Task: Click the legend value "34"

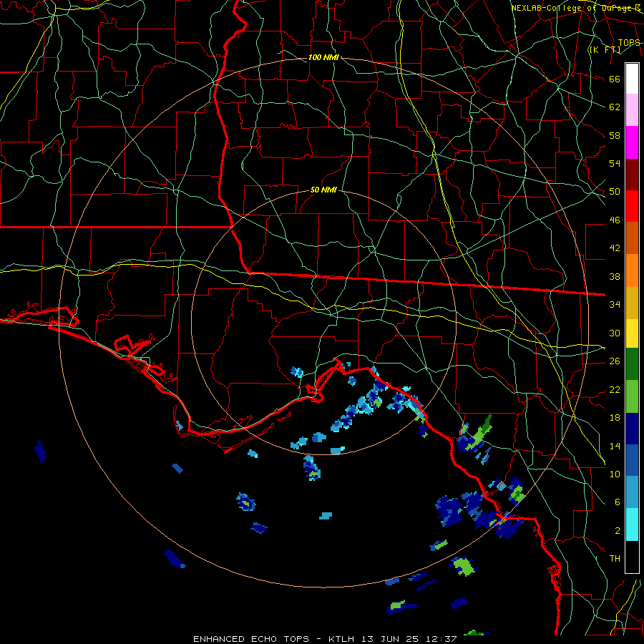Action: [615, 304]
